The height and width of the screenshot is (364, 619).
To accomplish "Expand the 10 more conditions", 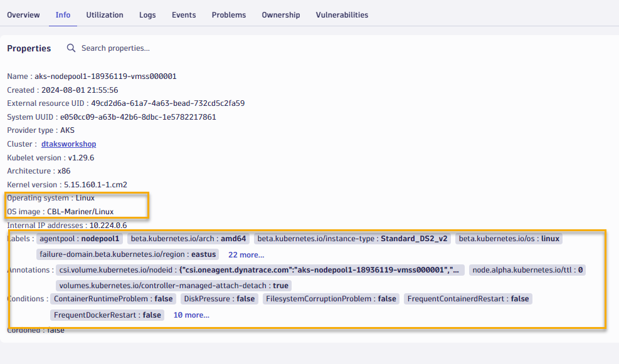I will tap(191, 315).
